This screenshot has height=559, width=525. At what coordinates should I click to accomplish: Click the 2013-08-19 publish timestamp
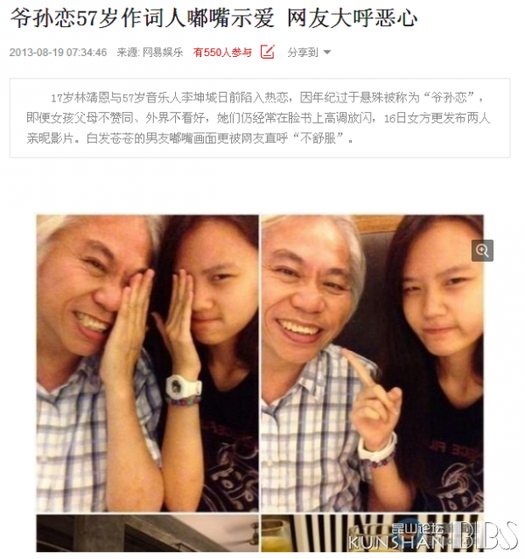tap(58, 52)
